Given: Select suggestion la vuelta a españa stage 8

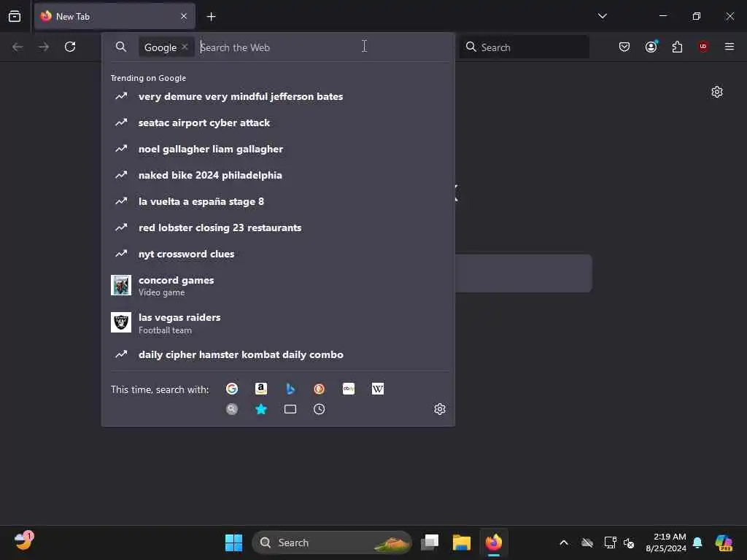Looking at the screenshot, I should click(278, 201).
